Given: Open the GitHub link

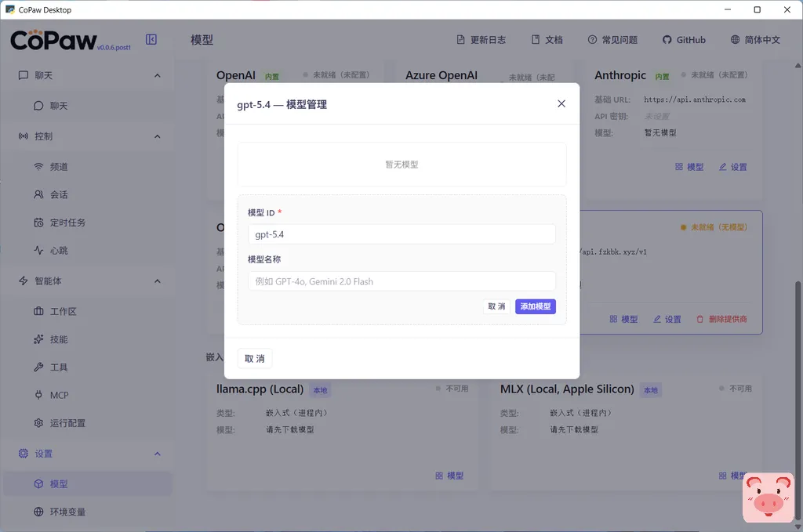Looking at the screenshot, I should (x=684, y=40).
